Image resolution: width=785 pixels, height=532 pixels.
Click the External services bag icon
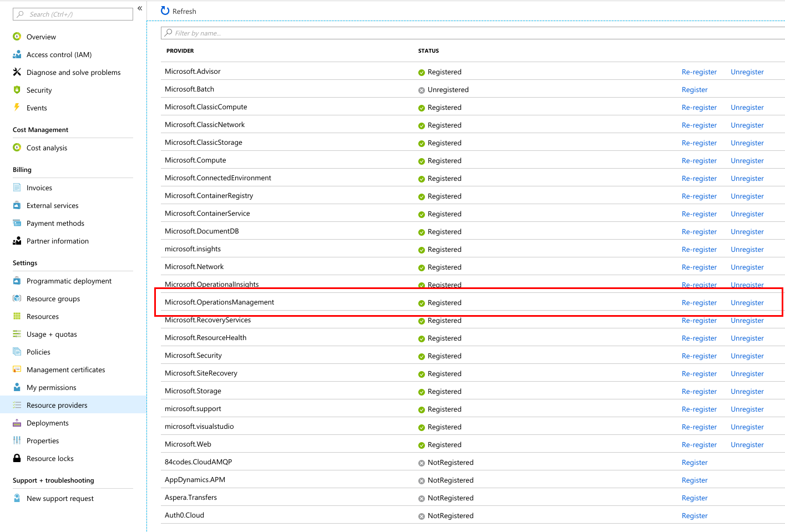[17, 205]
